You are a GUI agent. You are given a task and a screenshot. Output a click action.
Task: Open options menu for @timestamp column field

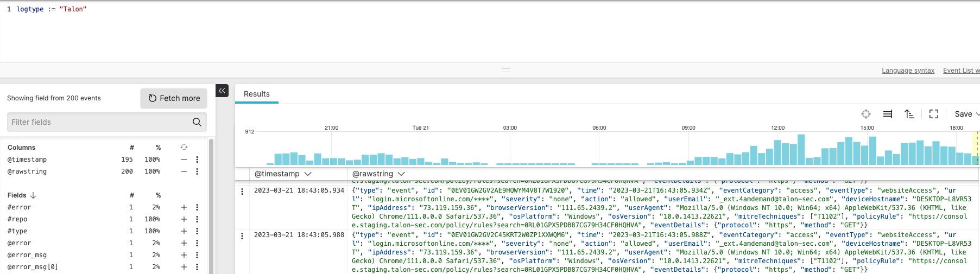tap(197, 160)
